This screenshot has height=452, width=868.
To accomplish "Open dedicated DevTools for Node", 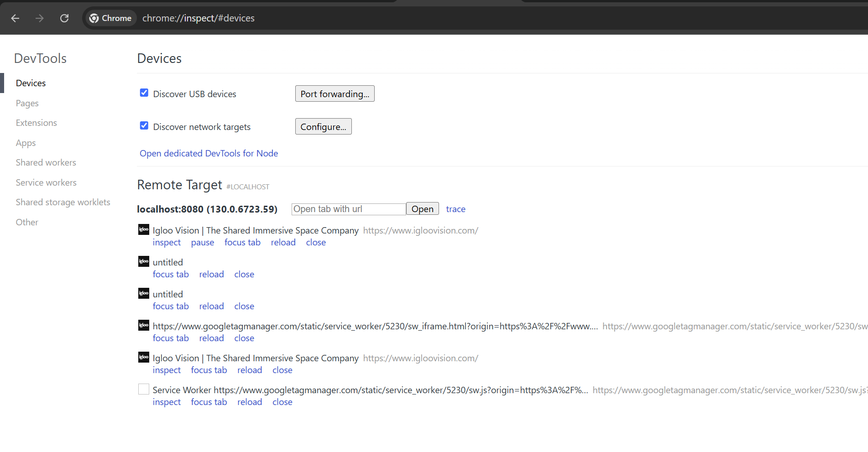I will tap(209, 153).
